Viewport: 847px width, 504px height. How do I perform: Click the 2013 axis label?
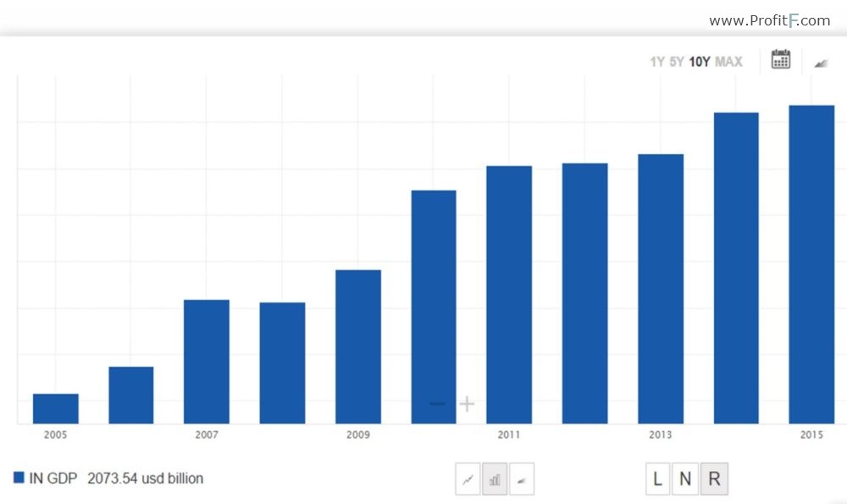661,435
